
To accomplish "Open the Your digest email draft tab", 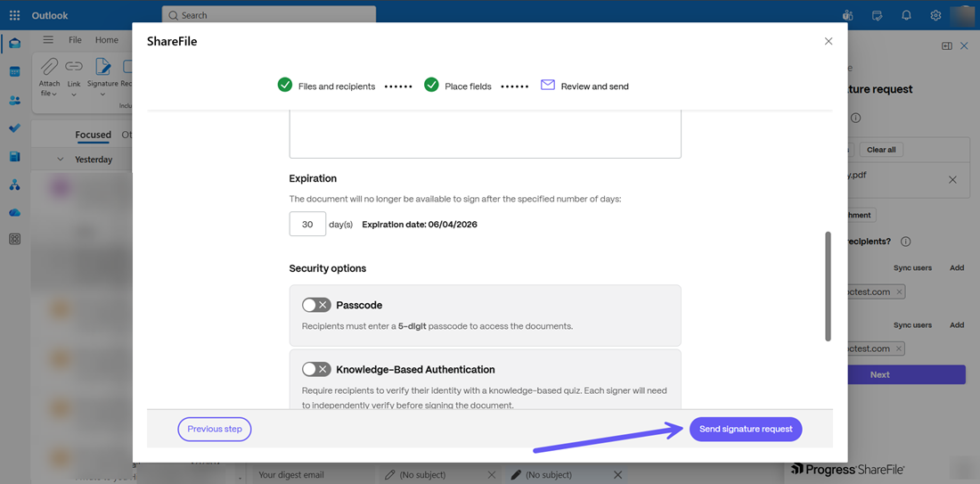I will 291,474.
